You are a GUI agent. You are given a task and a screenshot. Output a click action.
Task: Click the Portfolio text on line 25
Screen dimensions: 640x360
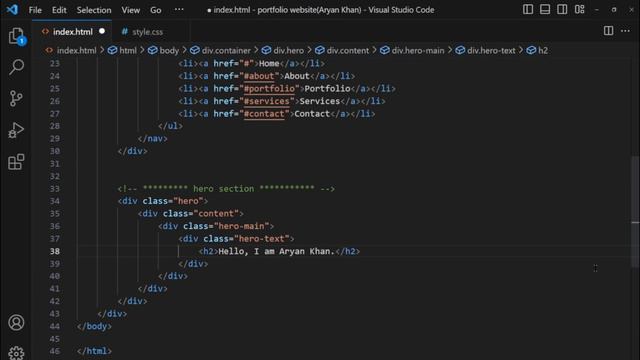coord(327,89)
